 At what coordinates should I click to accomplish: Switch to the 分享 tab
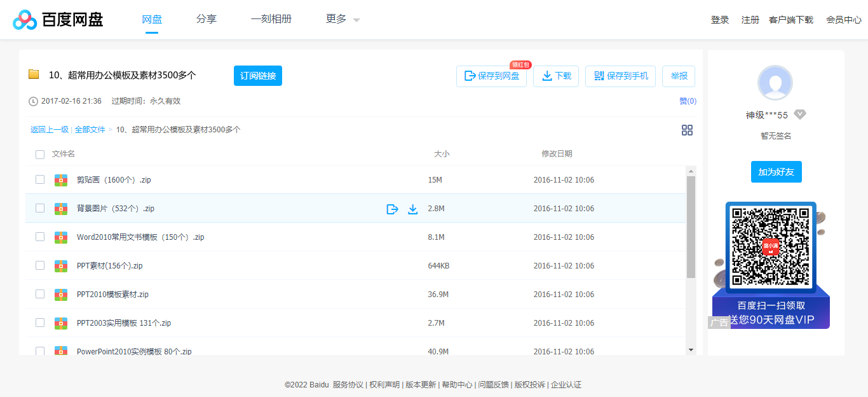click(x=207, y=19)
